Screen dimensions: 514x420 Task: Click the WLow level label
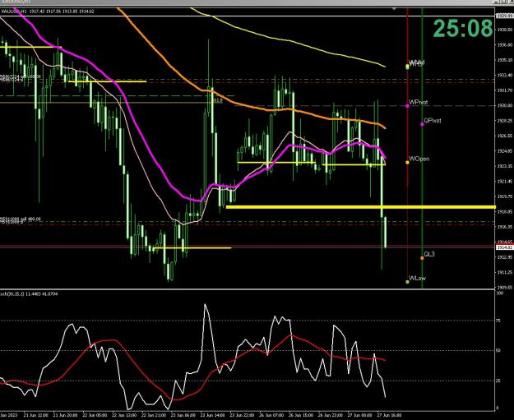tap(418, 278)
